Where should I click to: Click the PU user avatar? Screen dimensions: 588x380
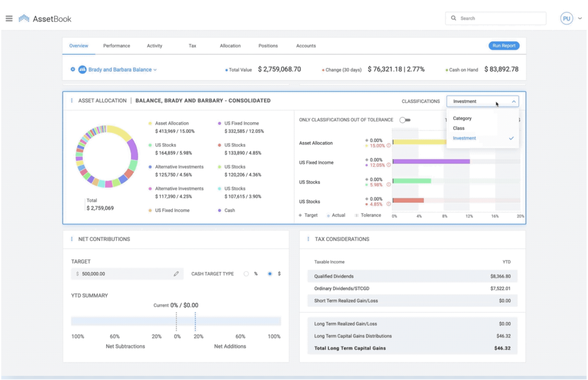pos(567,19)
